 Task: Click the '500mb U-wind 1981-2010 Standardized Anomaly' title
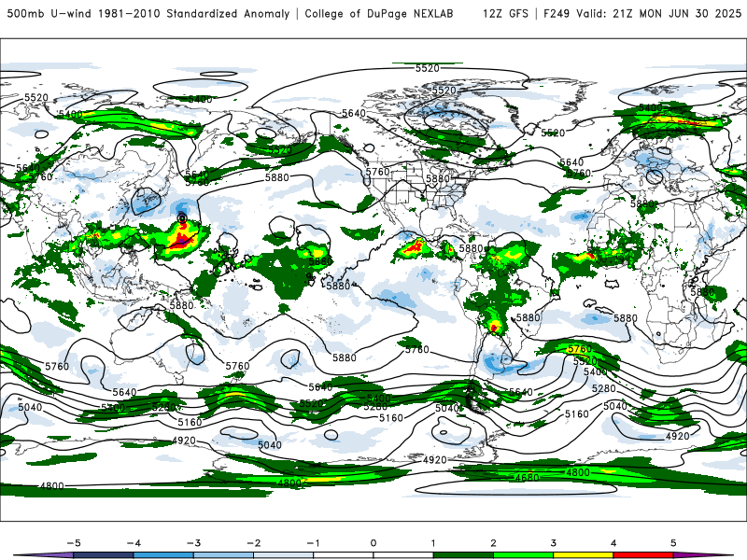(148, 14)
